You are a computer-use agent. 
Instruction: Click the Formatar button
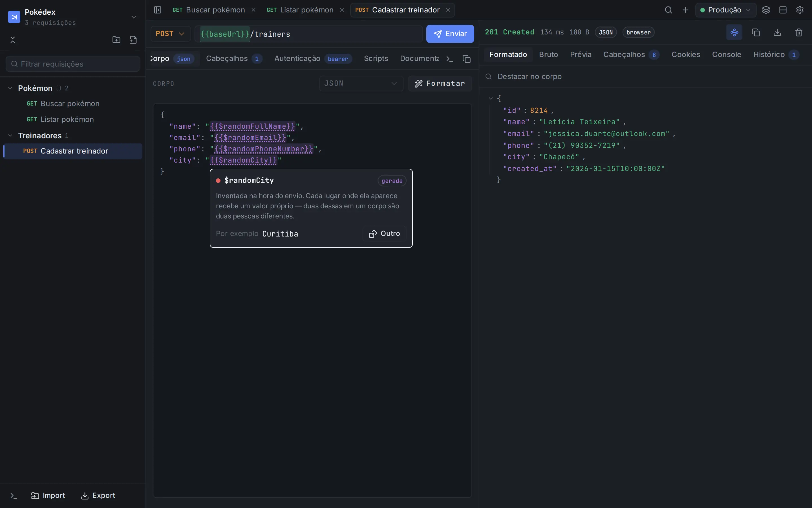pyautogui.click(x=440, y=83)
